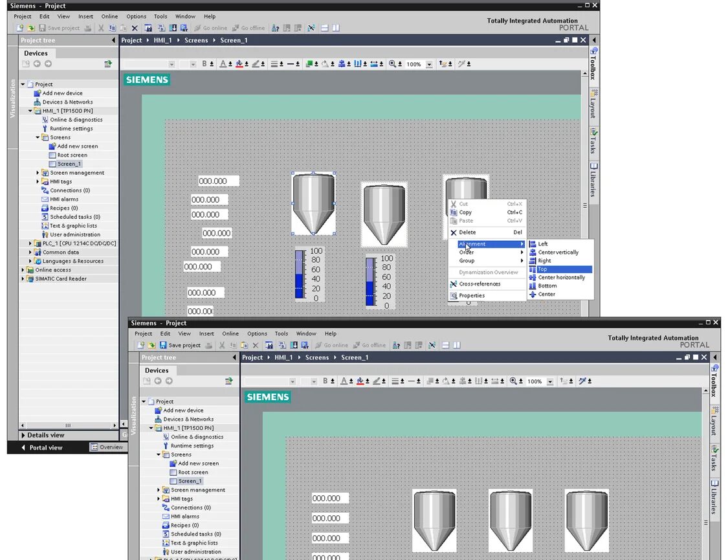Image resolution: width=728 pixels, height=560 pixels.
Task: Collapse Screens folder in upper project tree
Action: point(38,137)
